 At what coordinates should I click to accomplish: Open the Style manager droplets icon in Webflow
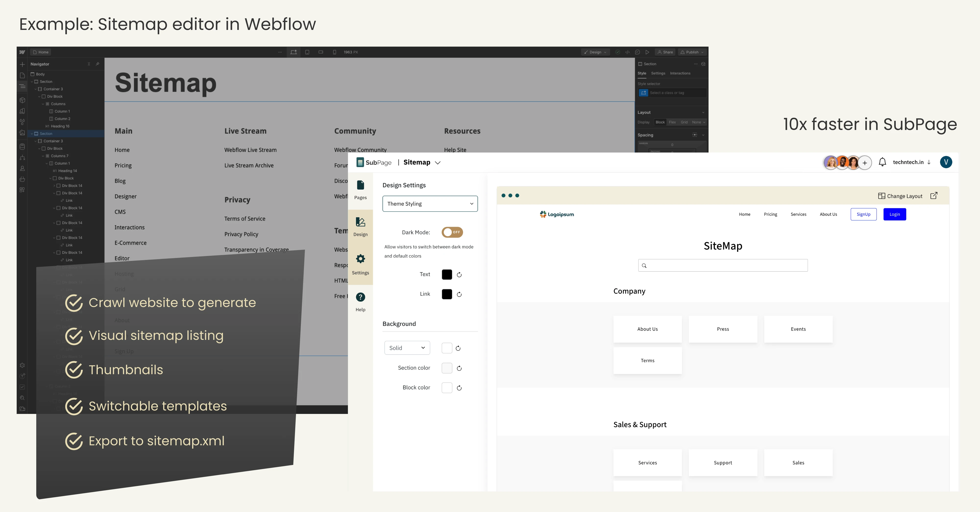[22, 122]
